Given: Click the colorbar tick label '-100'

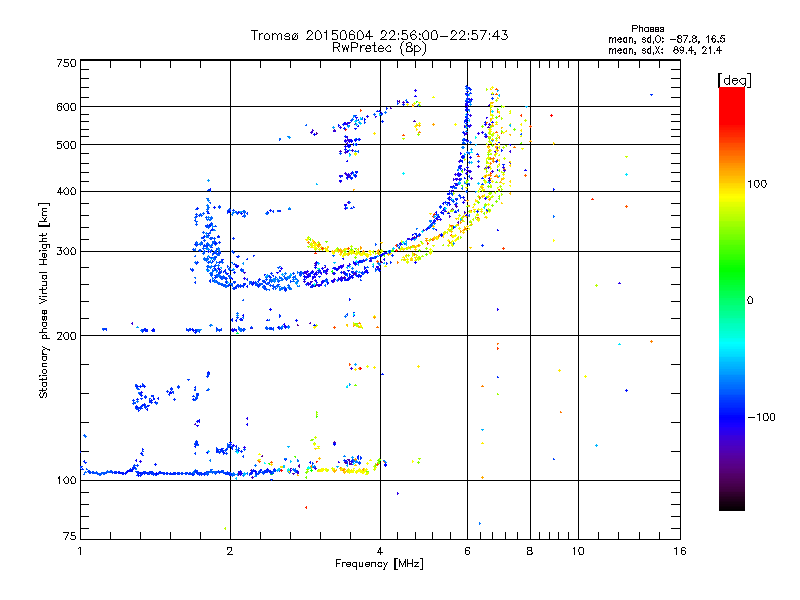Looking at the screenshot, I should (x=761, y=417).
